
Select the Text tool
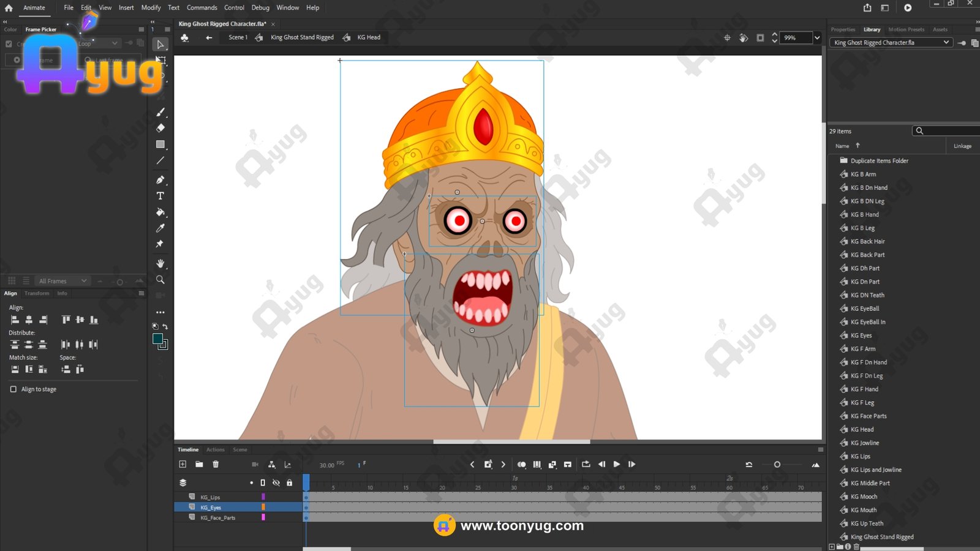[160, 196]
